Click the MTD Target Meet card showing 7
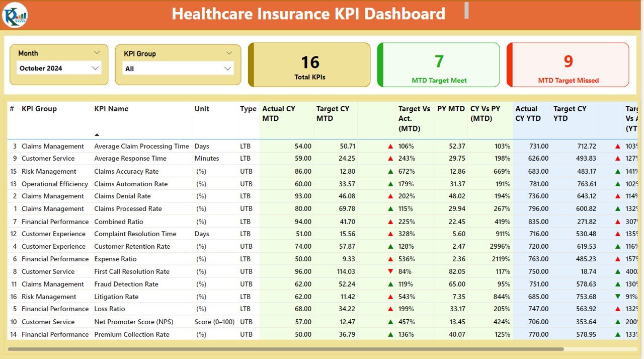This screenshot has height=359, width=644. (x=439, y=65)
